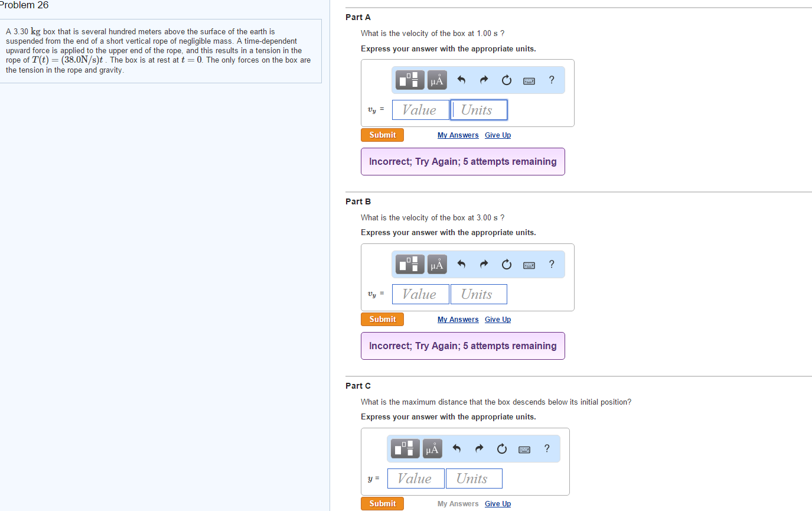
Task: Click Give Up link in Part A
Action: (497, 135)
